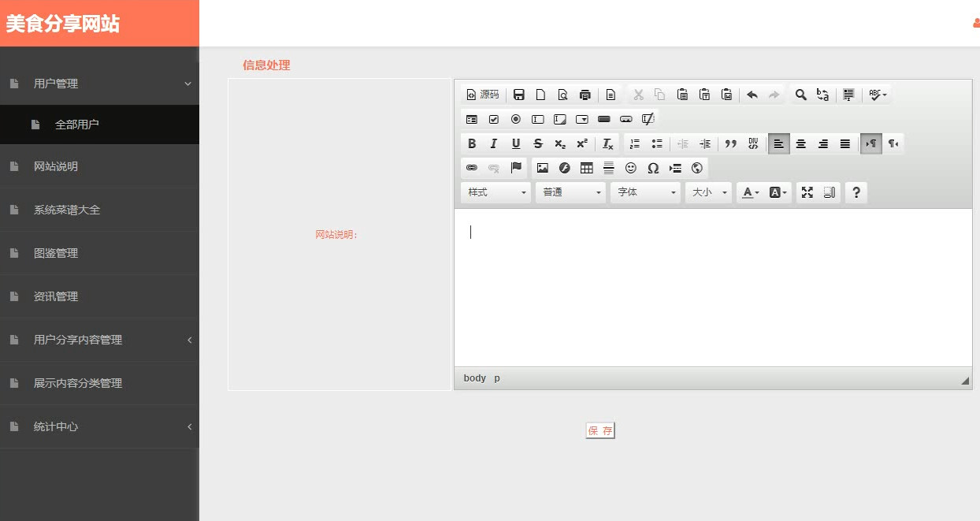Apply block quote formatting
Image resolution: width=980 pixels, height=521 pixels.
730,143
